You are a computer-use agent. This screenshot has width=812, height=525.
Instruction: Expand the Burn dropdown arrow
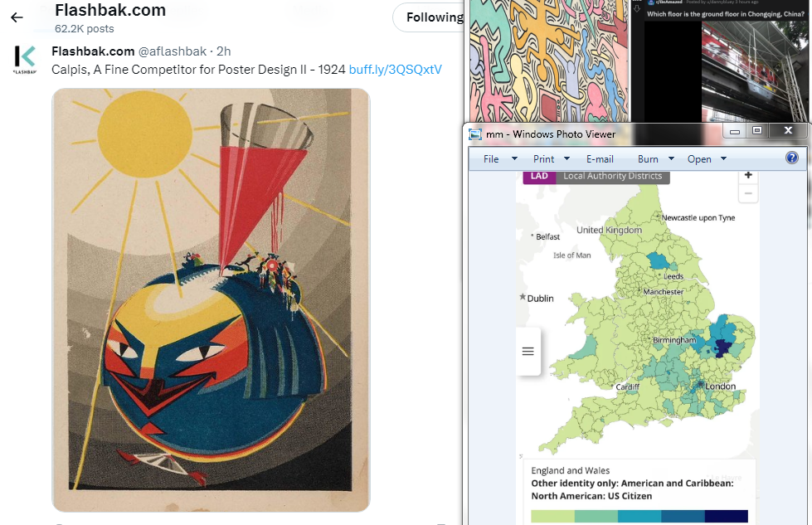[671, 158]
